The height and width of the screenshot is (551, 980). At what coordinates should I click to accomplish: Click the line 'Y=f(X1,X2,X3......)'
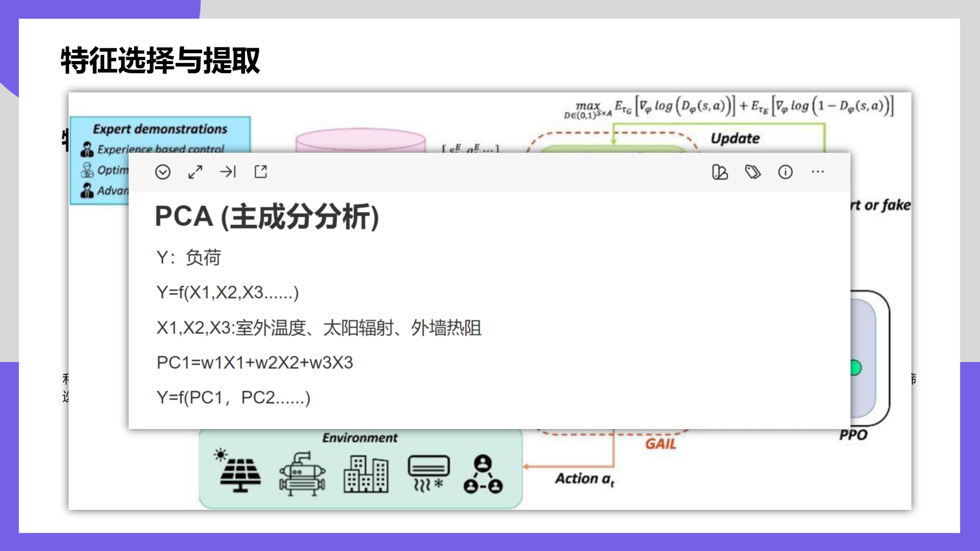(x=228, y=292)
